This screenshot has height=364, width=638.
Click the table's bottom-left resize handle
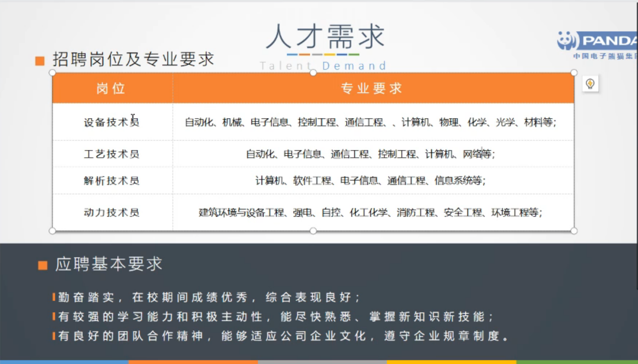pos(53,231)
